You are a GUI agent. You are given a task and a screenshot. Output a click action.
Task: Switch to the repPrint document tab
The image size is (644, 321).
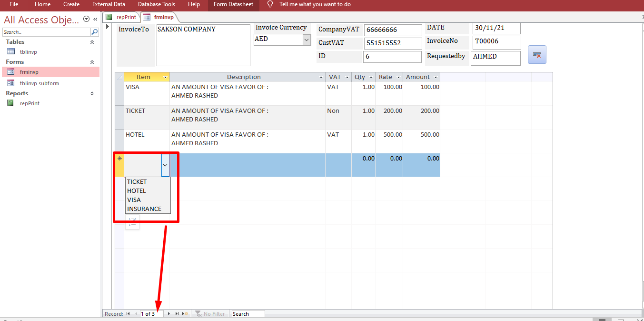point(121,17)
